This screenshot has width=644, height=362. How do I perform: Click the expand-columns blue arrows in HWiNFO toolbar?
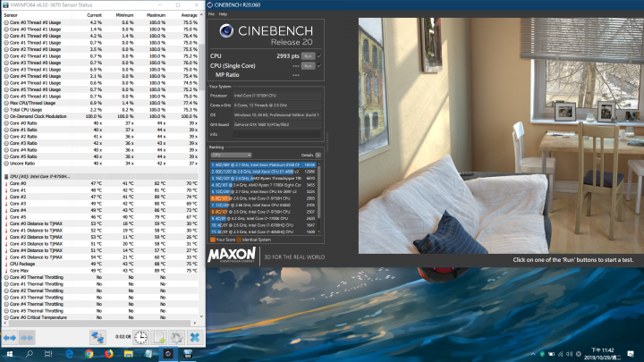[10, 338]
